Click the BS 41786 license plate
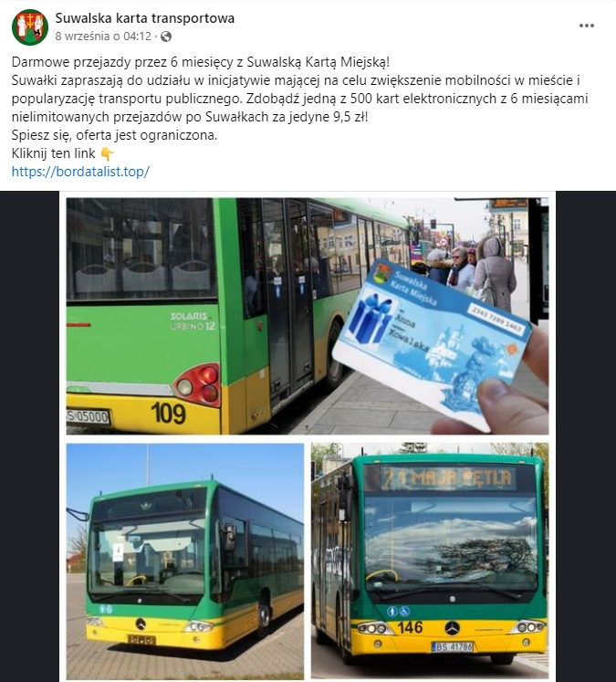The width and height of the screenshot is (616, 682). (452, 647)
